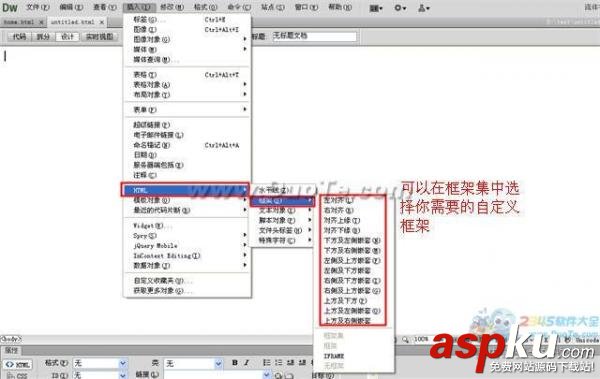Apply bold with the B icon
Screen dimensions: 600x379
(x=235, y=362)
